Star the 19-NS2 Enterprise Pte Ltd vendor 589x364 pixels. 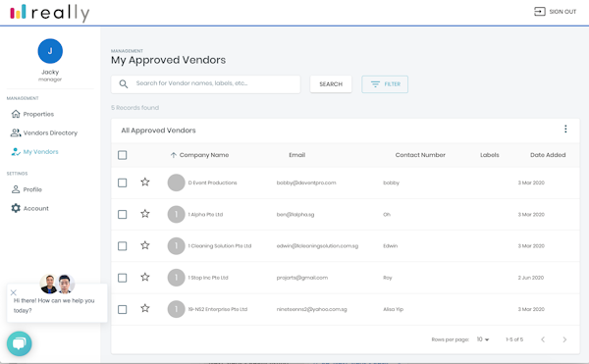[x=145, y=308]
